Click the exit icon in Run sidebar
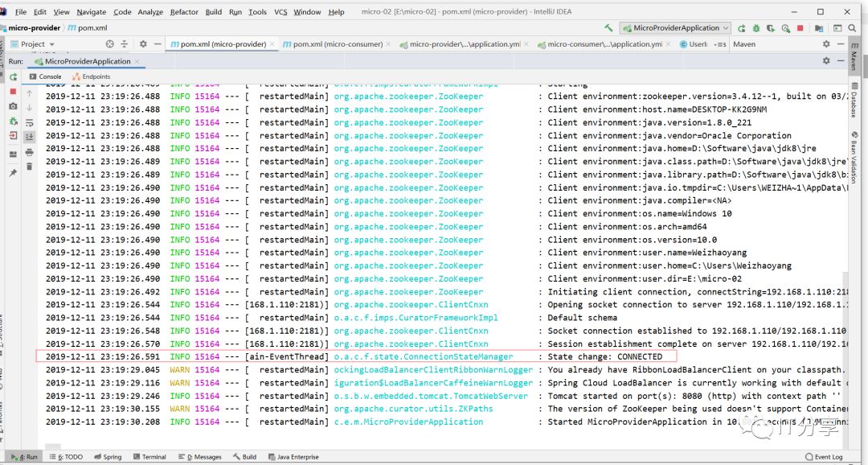This screenshot has height=465, width=868. 14,135
